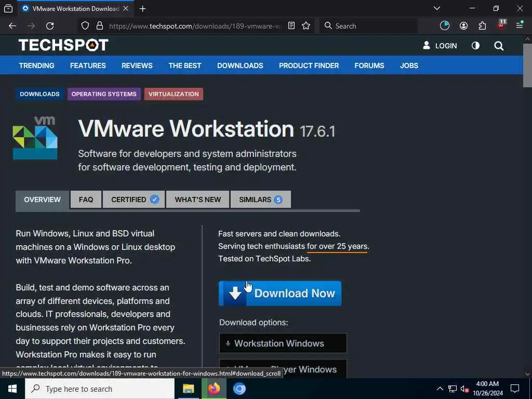Select the FAQ tab

pos(86,199)
